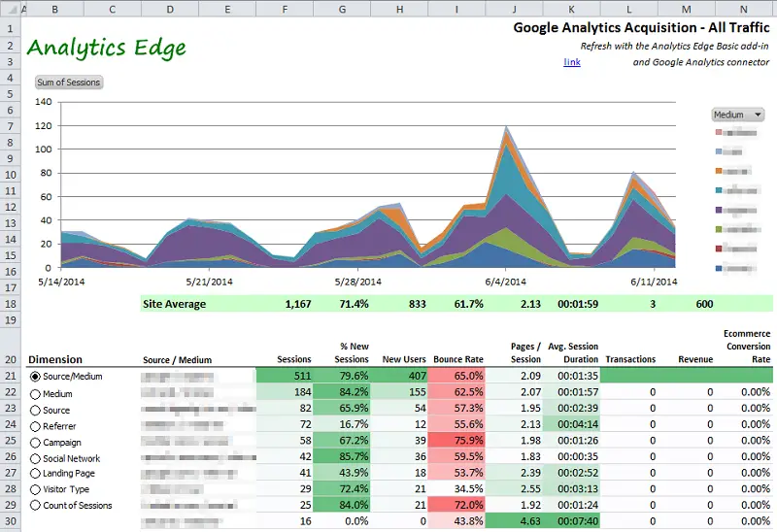Pick the Count of Sessions radio button
Viewport: 777px width, 532px height.
point(35,506)
